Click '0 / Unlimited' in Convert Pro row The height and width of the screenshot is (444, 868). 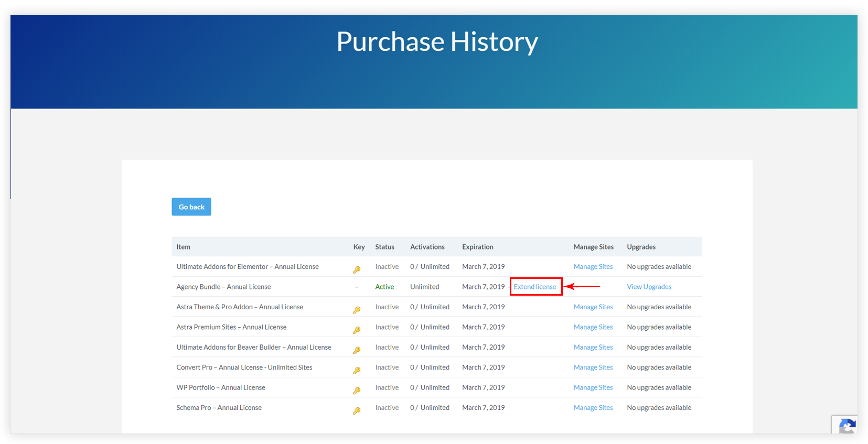coord(430,367)
